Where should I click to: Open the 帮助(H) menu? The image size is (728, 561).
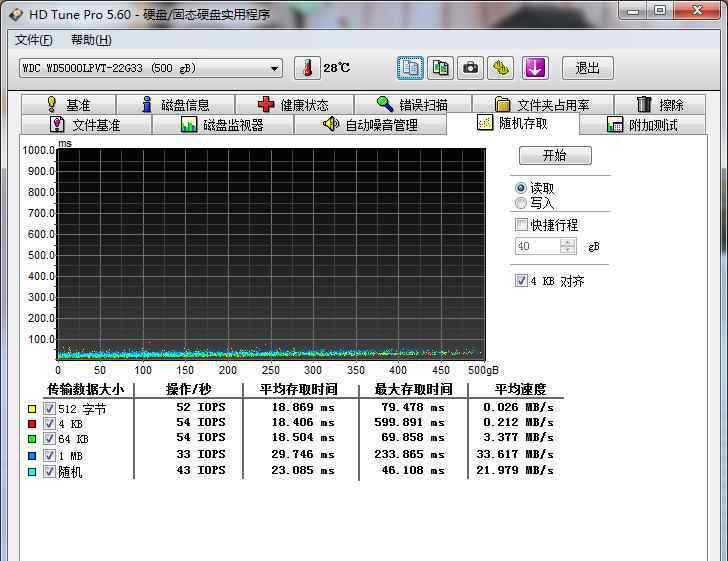point(91,40)
